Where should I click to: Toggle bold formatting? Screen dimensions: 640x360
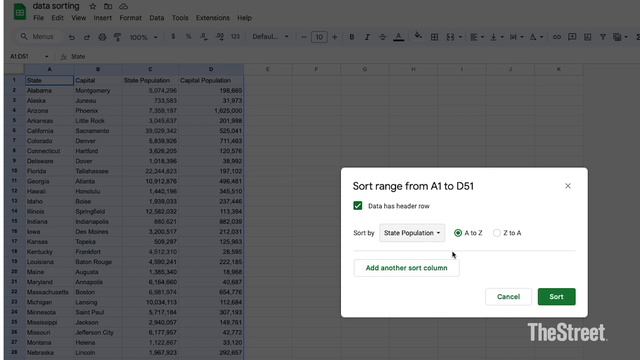point(351,37)
